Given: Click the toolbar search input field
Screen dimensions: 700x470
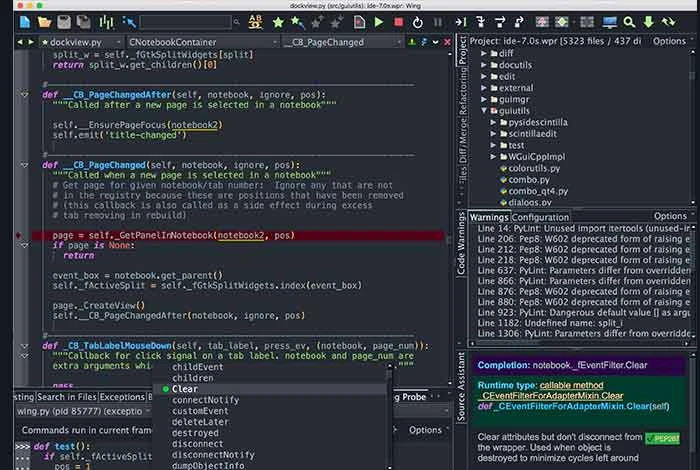Looking at the screenshot, I should 186,21.
